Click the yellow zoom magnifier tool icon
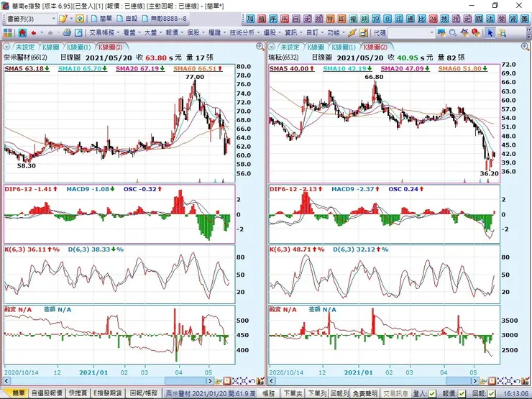The width and height of the screenshot is (532, 399). tap(502, 33)
